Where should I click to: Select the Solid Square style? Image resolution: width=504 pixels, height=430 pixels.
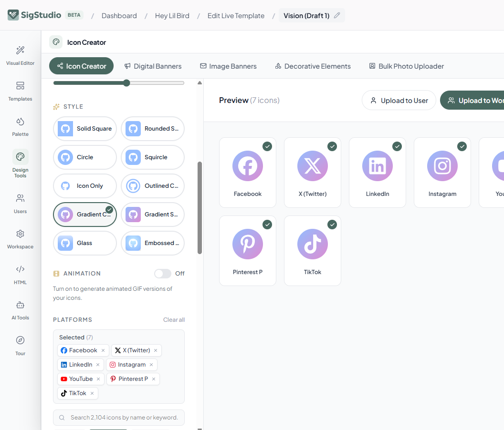coord(85,129)
